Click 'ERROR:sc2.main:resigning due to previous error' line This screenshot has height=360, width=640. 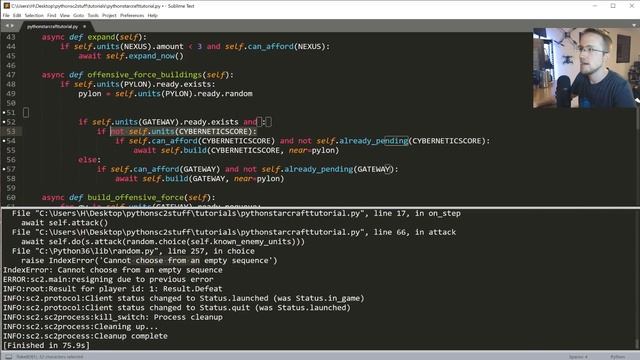click(108, 279)
